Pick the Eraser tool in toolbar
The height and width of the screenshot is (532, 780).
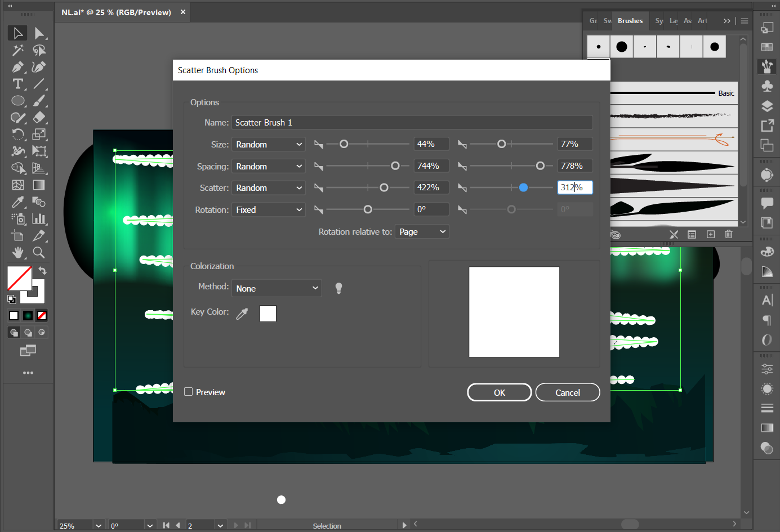39,118
